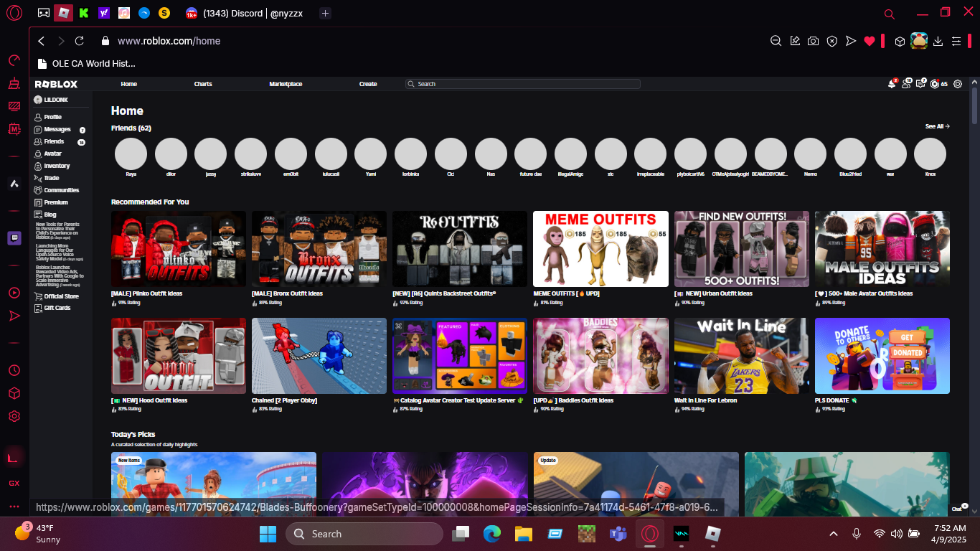
Task: Click the zoom out magnifier icon
Action: 776,41
